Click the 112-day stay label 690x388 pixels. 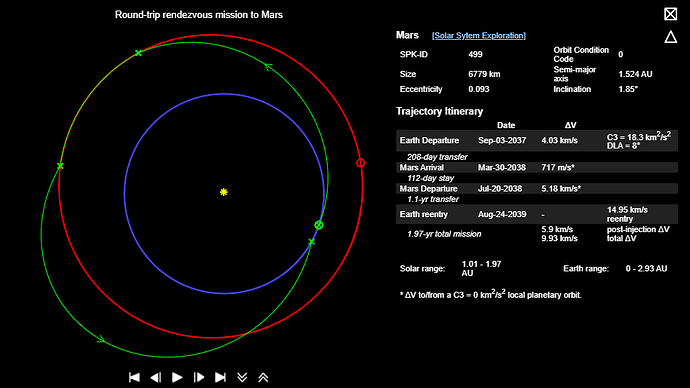tap(430, 178)
